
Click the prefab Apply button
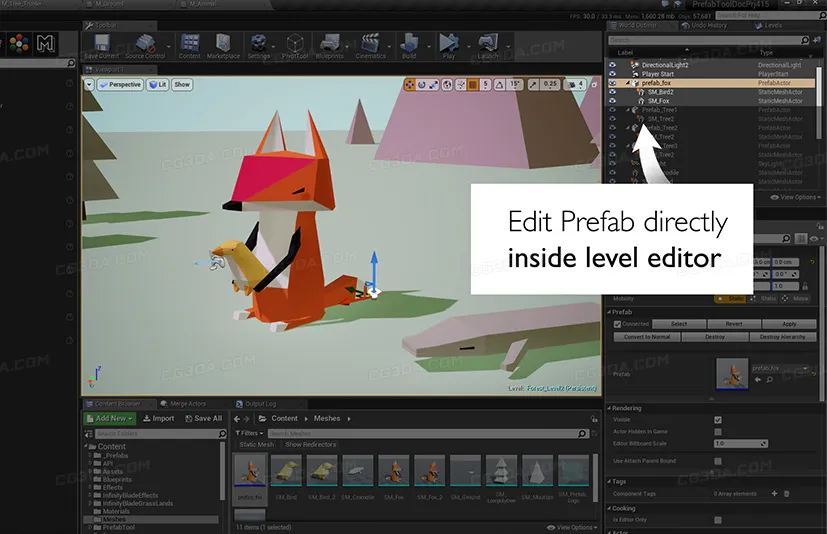[790, 324]
